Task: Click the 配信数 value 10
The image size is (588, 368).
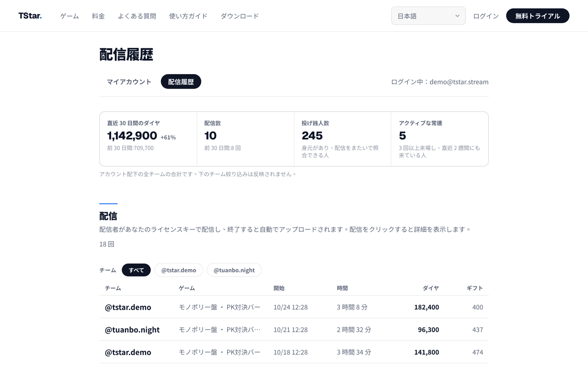Action: click(x=210, y=136)
